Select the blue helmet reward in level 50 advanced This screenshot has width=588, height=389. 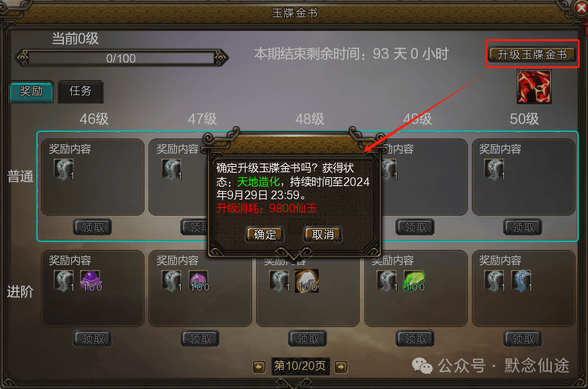point(521,281)
